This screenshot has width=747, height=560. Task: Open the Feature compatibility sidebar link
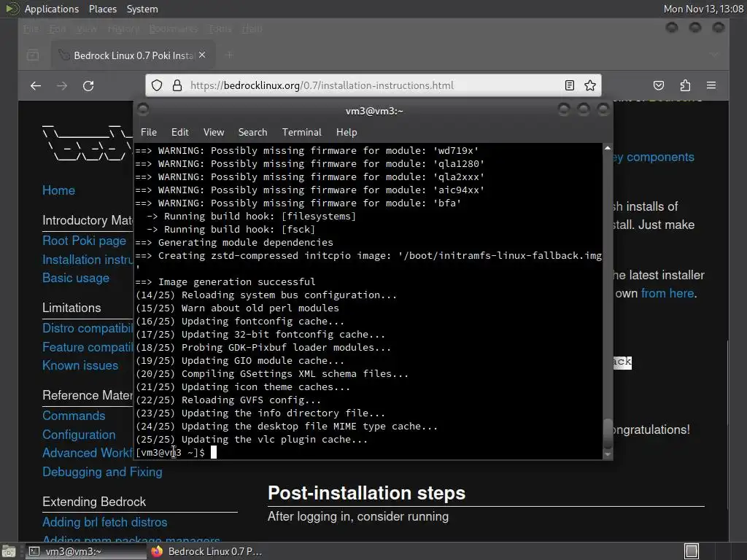click(88, 347)
